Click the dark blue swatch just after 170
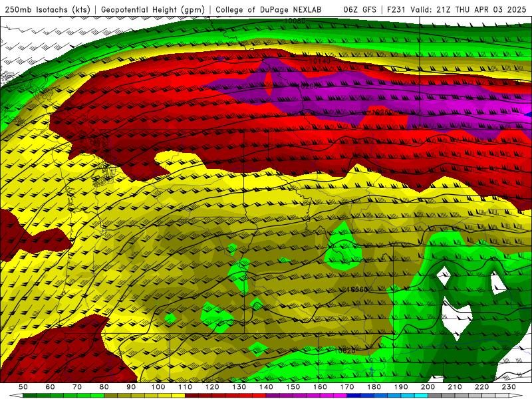Screen dimensions: 532x399 354,395
